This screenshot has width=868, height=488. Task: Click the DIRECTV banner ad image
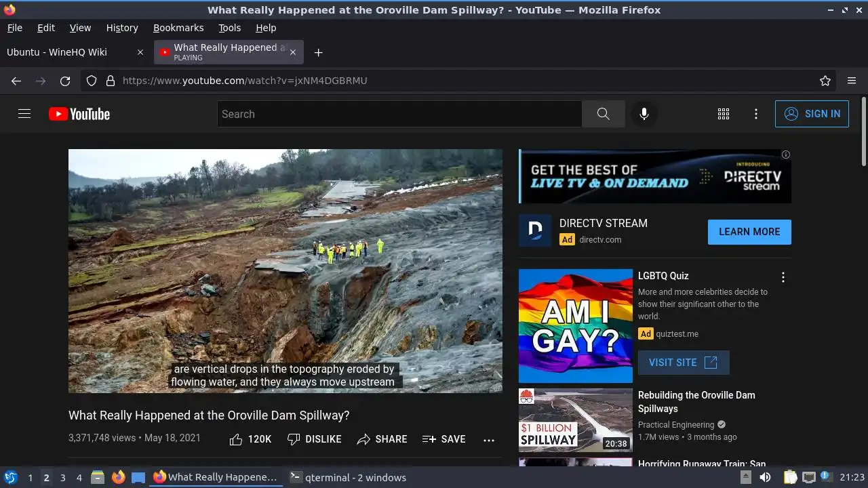click(655, 176)
